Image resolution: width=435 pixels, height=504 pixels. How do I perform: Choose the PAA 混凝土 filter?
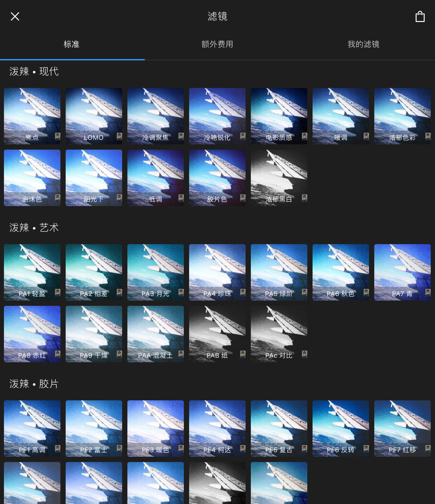pos(156,334)
